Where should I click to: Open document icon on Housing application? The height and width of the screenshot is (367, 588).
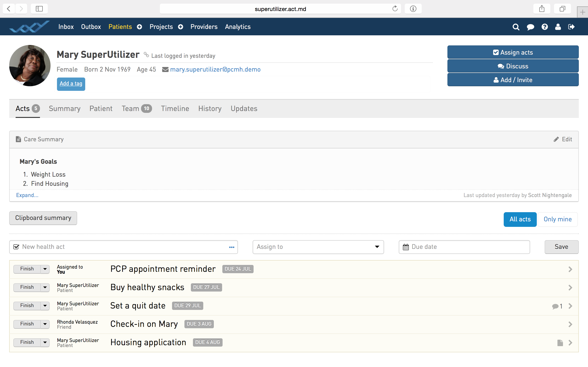560,343
